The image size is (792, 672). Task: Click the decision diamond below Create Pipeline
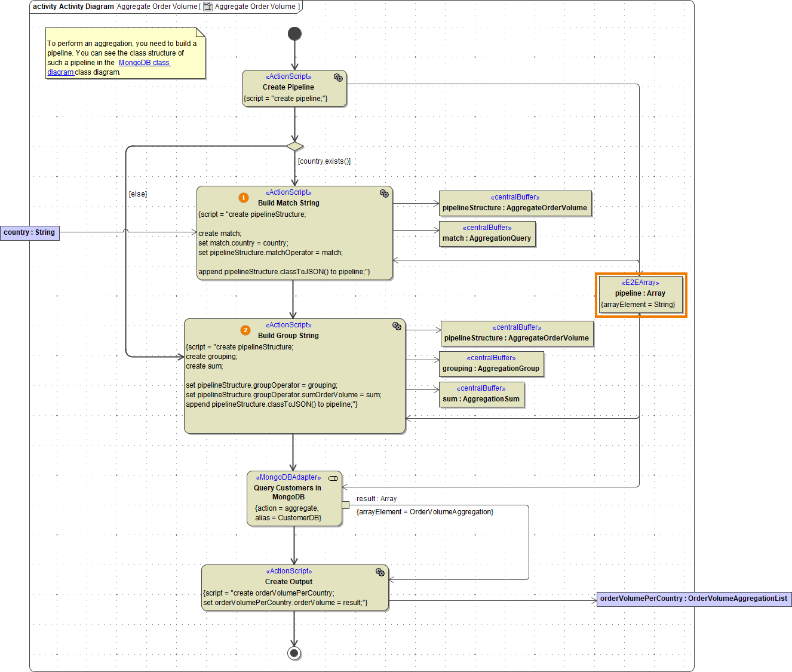coord(295,146)
